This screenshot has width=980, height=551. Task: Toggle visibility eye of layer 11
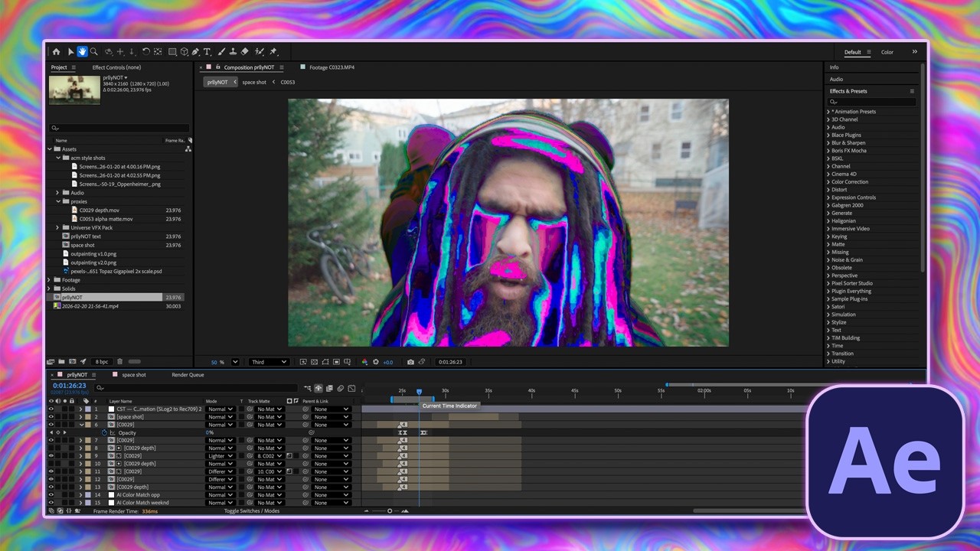click(x=51, y=471)
